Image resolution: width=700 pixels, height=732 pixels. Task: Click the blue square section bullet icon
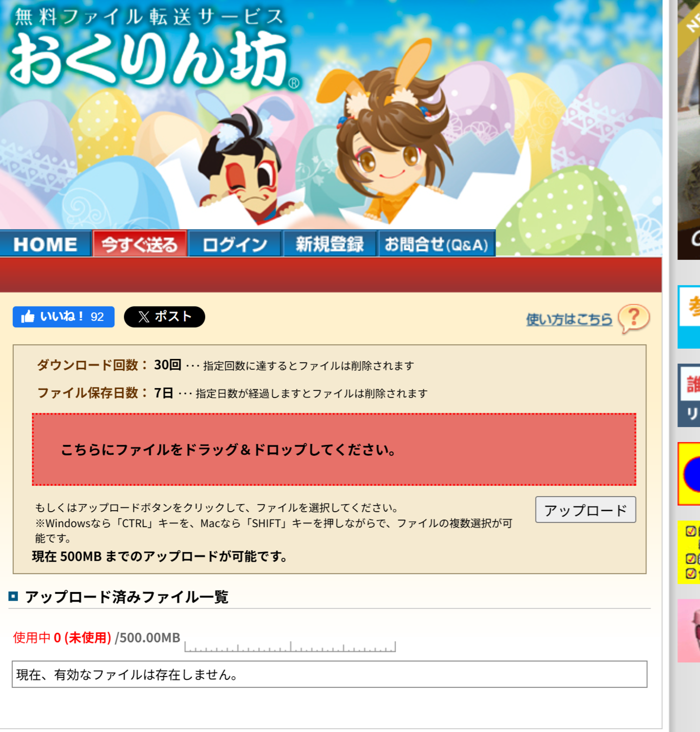pyautogui.click(x=13, y=596)
